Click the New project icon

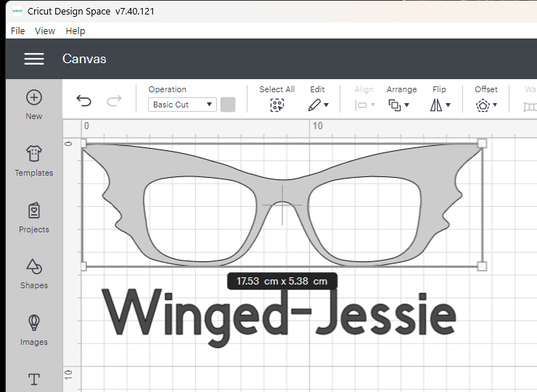[x=34, y=105]
